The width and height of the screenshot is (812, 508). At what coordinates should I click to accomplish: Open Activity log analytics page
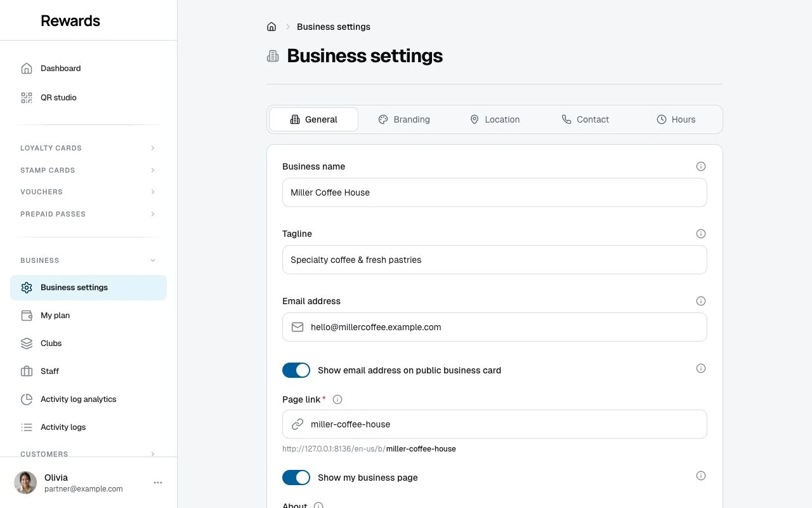(88, 399)
